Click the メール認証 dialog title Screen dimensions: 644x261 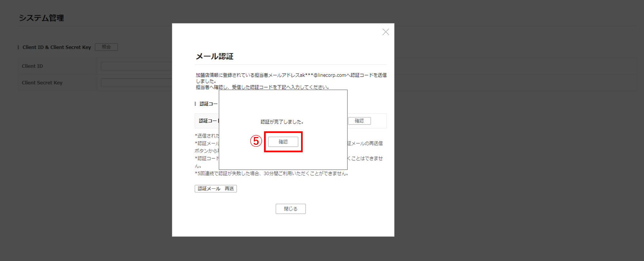click(x=214, y=57)
